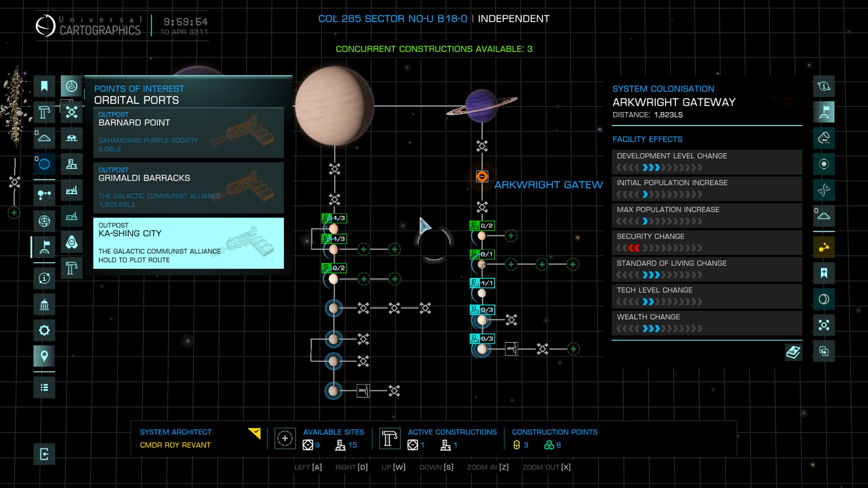
Task: Select the construction crane icon in left sidebar top
Action: coord(44,112)
